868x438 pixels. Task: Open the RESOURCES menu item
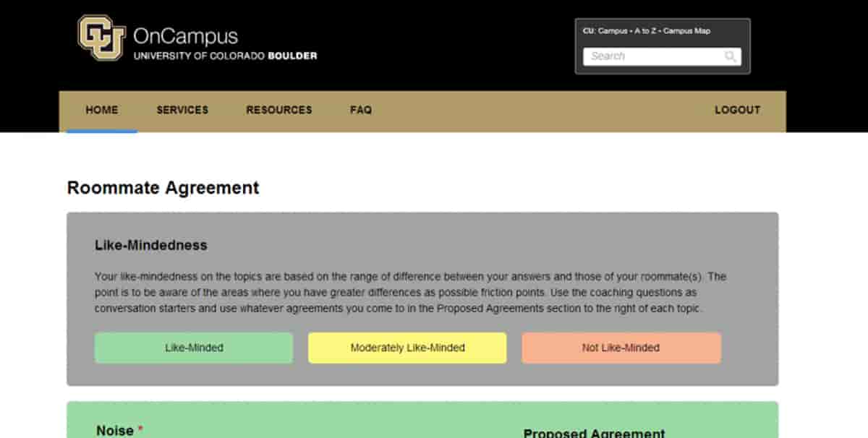279,110
